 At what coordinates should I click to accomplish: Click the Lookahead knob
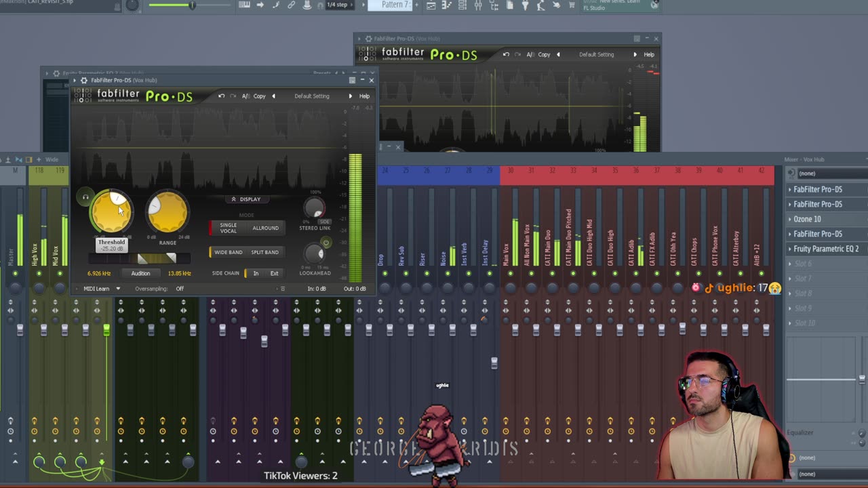(314, 255)
